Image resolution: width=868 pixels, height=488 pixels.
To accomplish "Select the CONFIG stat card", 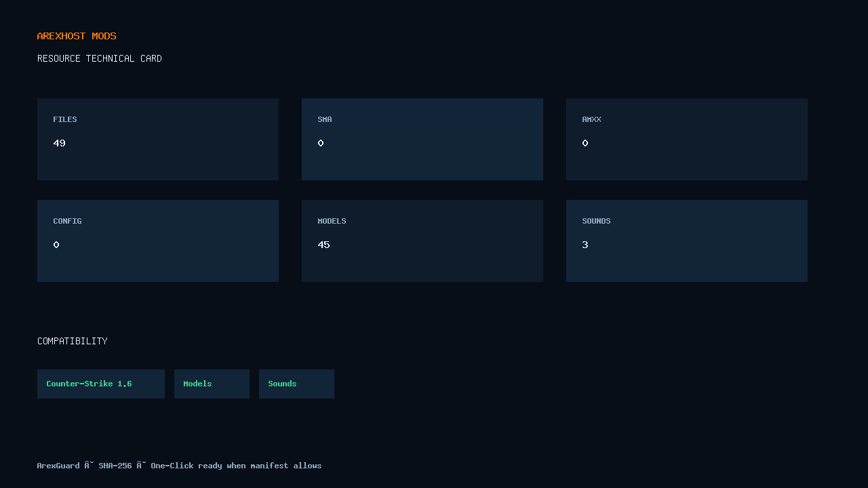I will pyautogui.click(x=158, y=241).
